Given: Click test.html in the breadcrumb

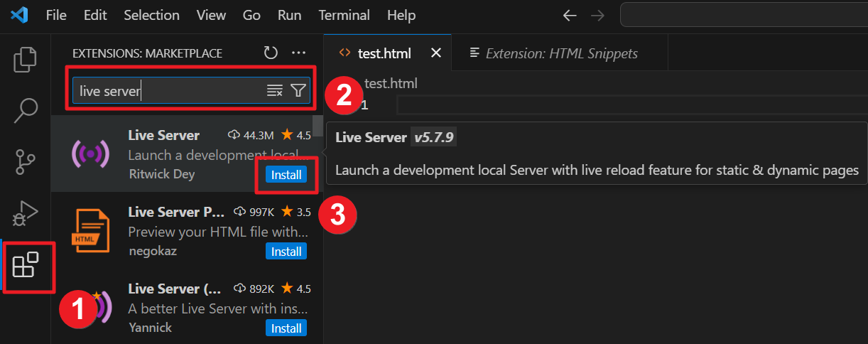Looking at the screenshot, I should coord(391,83).
